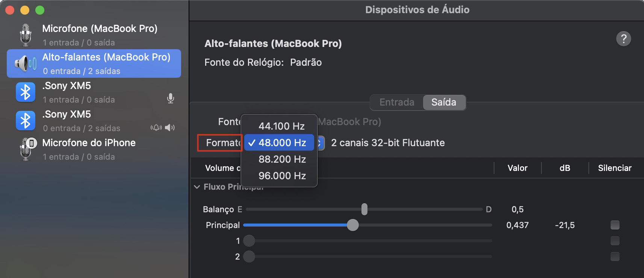Switch to the Saída tab
This screenshot has height=278, width=644.
tap(444, 102)
